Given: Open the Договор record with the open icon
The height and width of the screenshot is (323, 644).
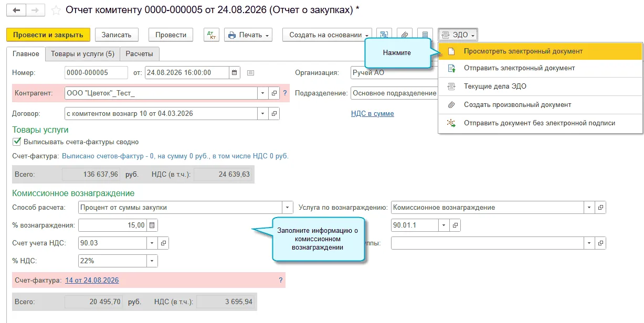Looking at the screenshot, I should point(274,113).
